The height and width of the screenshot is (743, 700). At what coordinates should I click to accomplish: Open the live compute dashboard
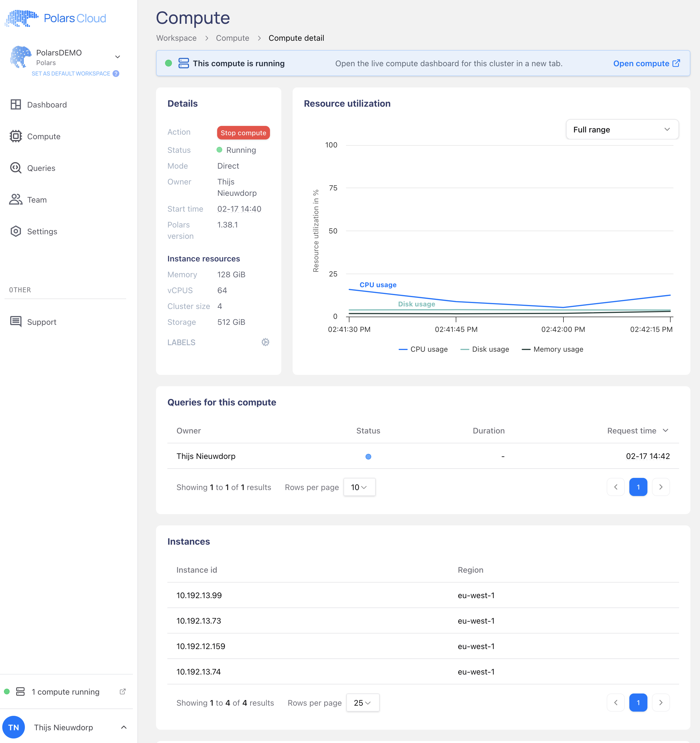[647, 63]
